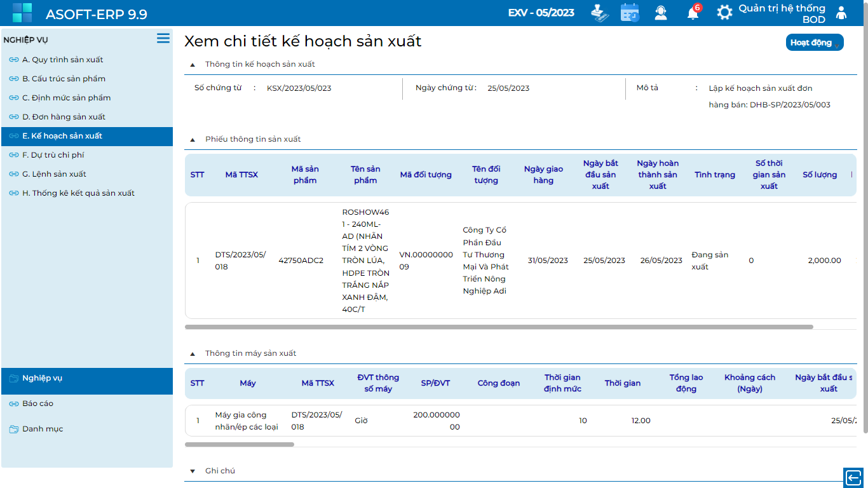Toggle the sidebar hamburger menu
This screenshot has height=488, width=868.
[x=163, y=39]
